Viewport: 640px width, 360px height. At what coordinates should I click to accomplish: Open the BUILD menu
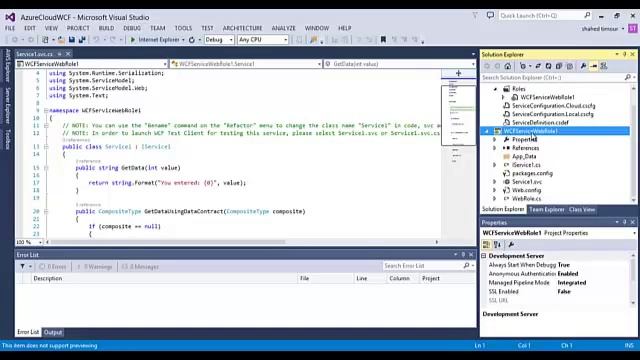pyautogui.click(x=106, y=28)
